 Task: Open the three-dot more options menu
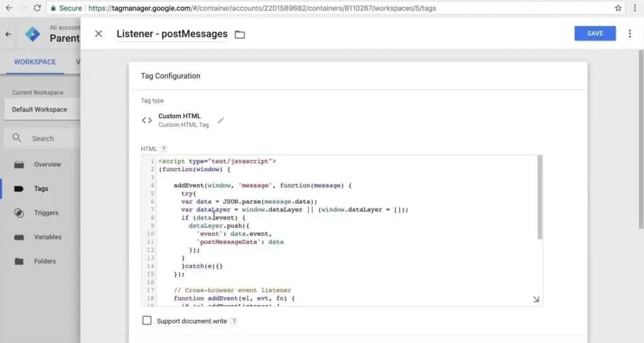(630, 34)
